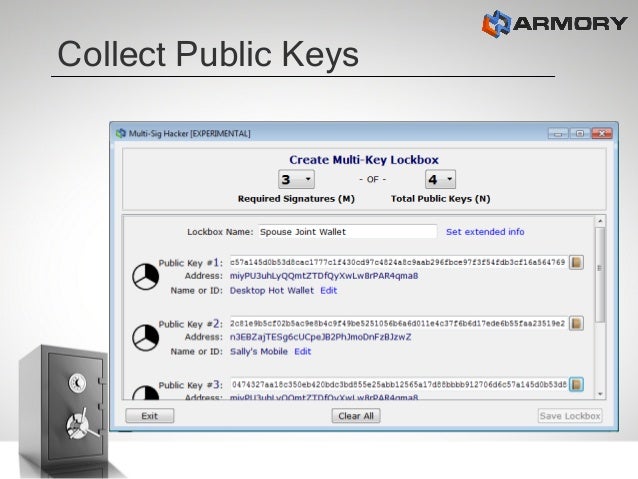
Task: Open address book icon for Public Key #1
Action: 576,262
